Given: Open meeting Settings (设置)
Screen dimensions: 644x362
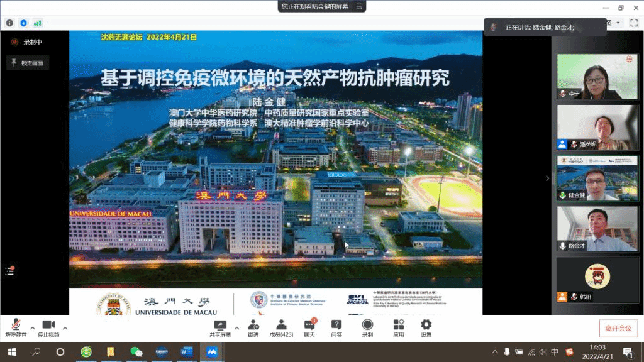Looking at the screenshot, I should 426,326.
